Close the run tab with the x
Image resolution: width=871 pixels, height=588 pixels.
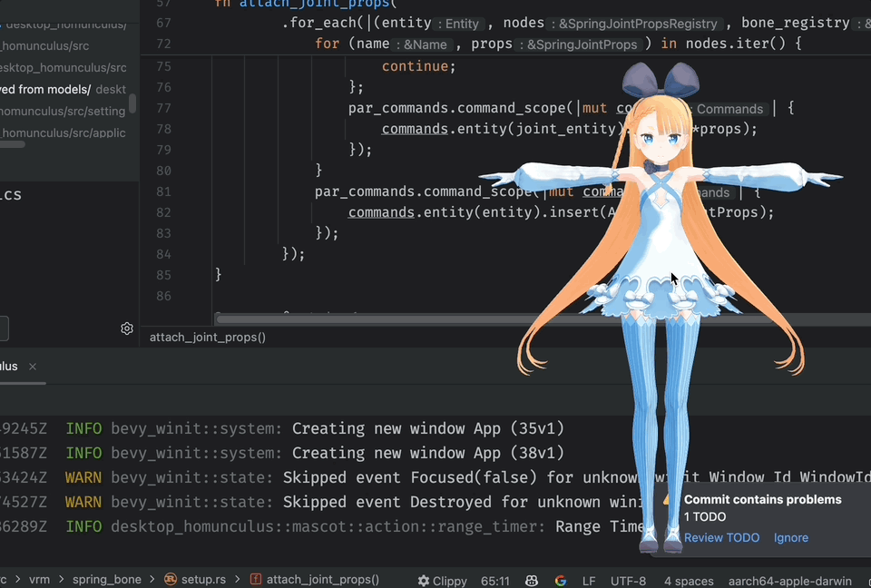click(x=33, y=367)
